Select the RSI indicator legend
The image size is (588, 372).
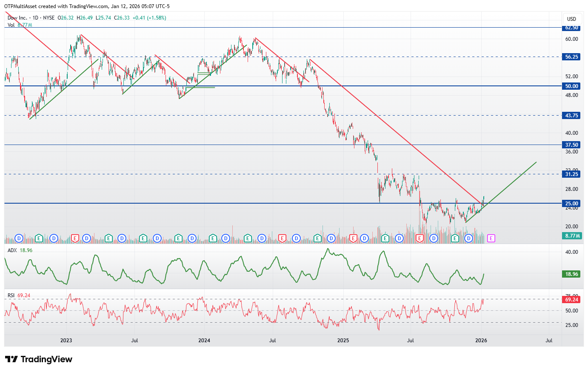tap(11, 295)
